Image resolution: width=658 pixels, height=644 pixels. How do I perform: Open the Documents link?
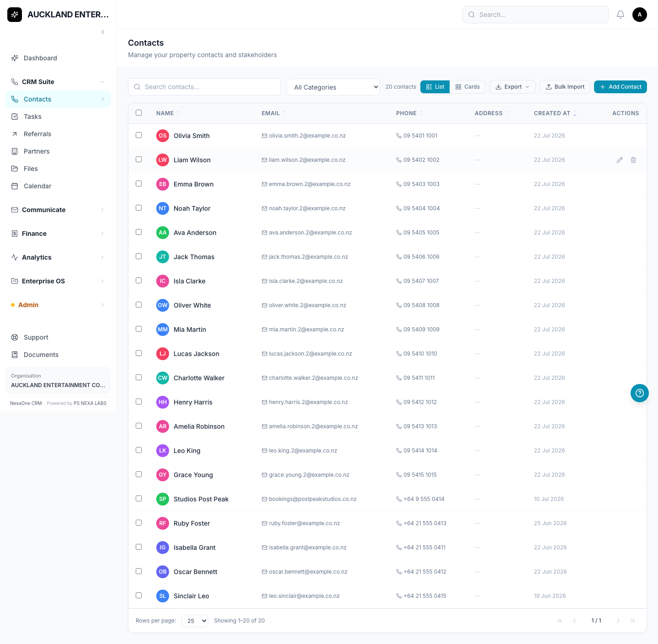pos(58,355)
